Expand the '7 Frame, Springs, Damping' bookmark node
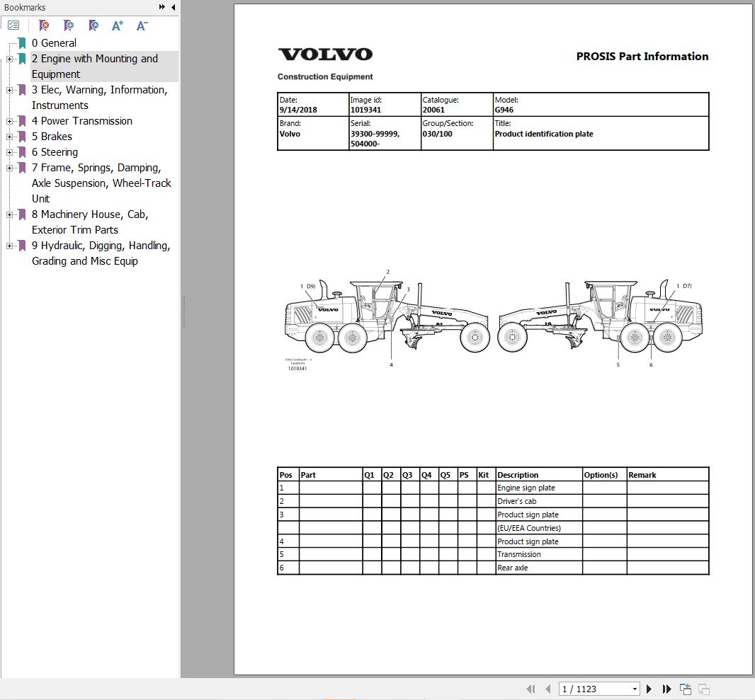Screen dimensions: 755x700 pyautogui.click(x=9, y=168)
